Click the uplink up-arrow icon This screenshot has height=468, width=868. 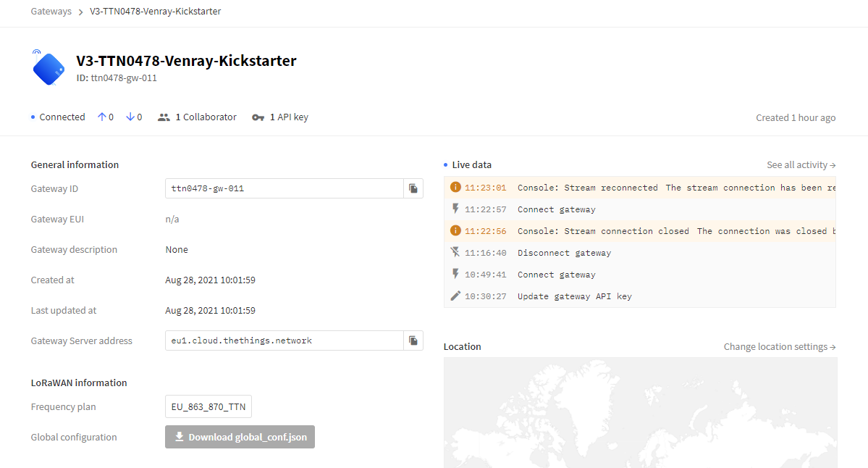click(x=101, y=117)
